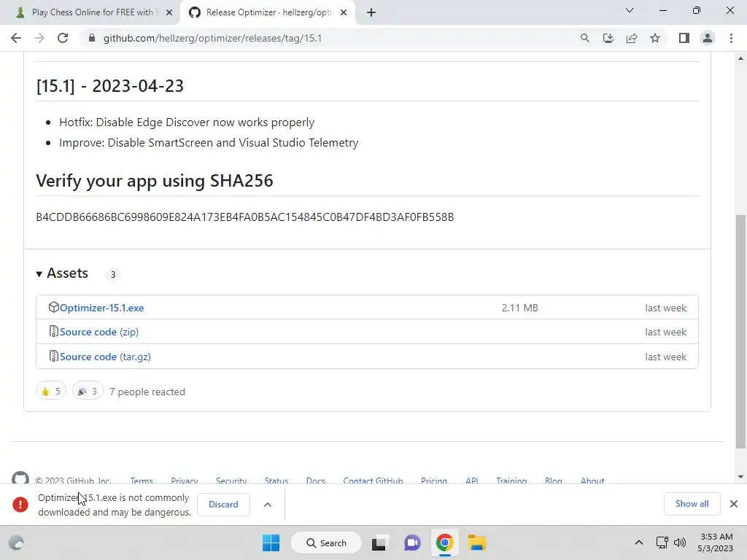This screenshot has width=747, height=560.
Task: Select the Release Optimizer GitHub tab
Action: click(268, 12)
